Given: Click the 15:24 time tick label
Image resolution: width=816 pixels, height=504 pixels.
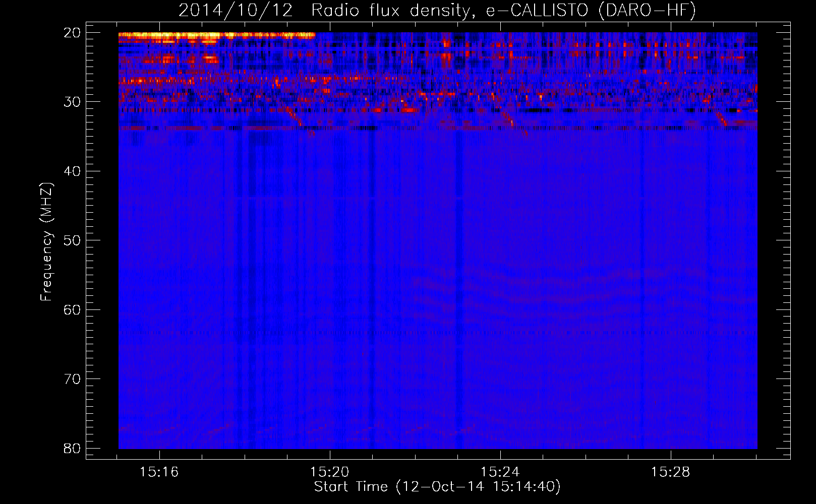Looking at the screenshot, I should tap(500, 472).
